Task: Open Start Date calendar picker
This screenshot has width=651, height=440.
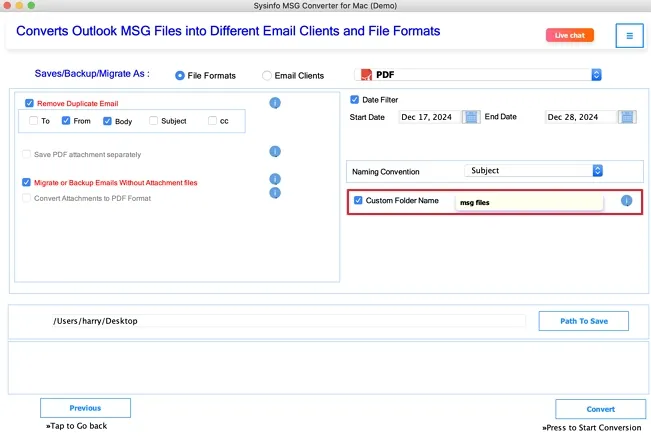Action: click(471, 117)
